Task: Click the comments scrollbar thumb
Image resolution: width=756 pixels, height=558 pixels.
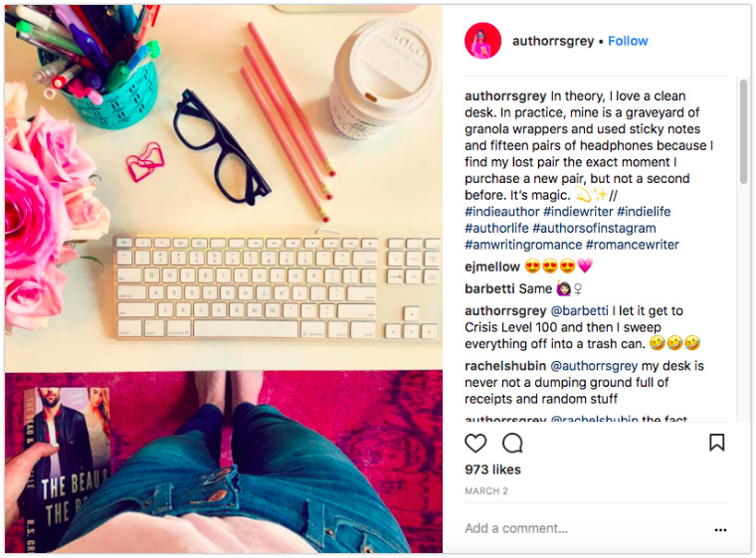Action: 743,131
